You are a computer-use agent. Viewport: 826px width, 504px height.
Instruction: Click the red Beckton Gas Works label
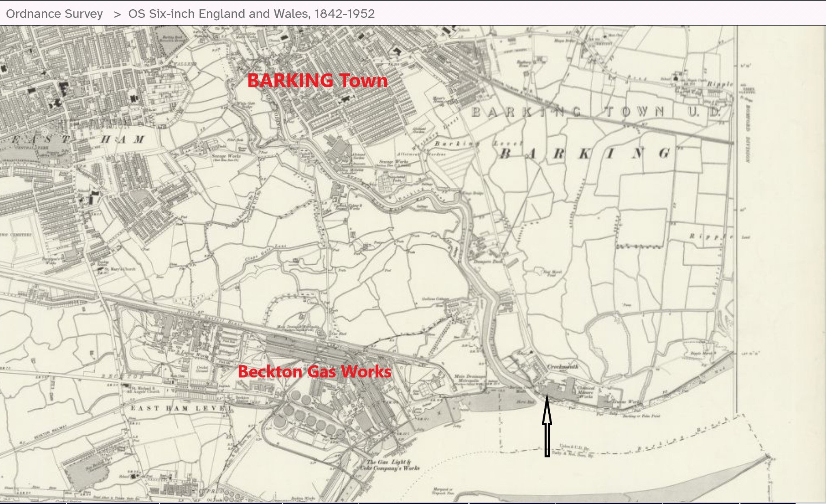(314, 371)
